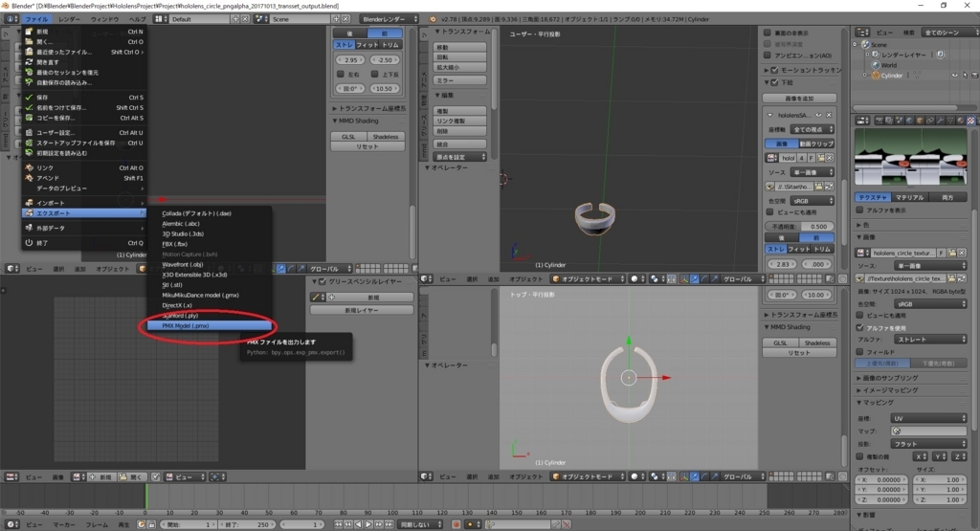980x531 pixels.
Task: Open the ストレート alpha mode dropdown
Action: point(930,340)
